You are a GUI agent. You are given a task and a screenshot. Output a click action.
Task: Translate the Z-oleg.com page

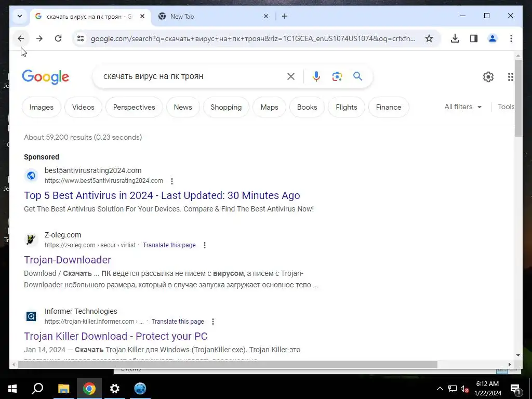tap(169, 245)
